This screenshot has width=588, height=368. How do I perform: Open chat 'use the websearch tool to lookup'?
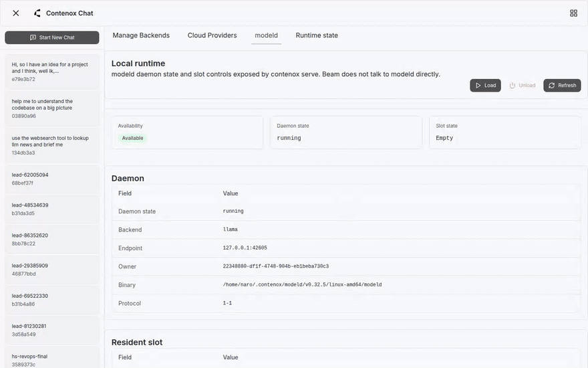51,145
